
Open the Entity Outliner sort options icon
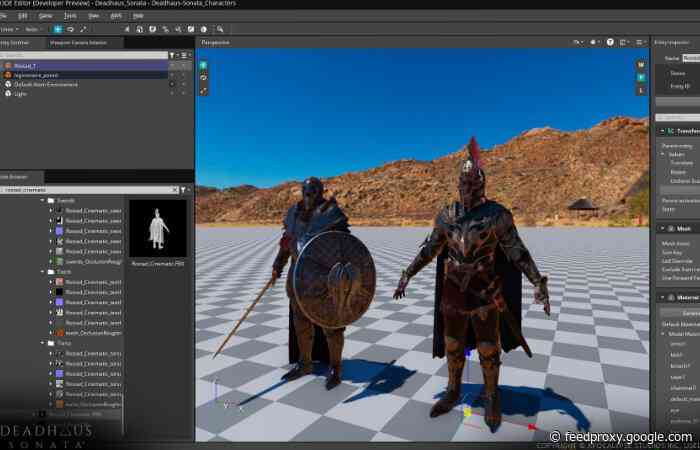point(183,55)
